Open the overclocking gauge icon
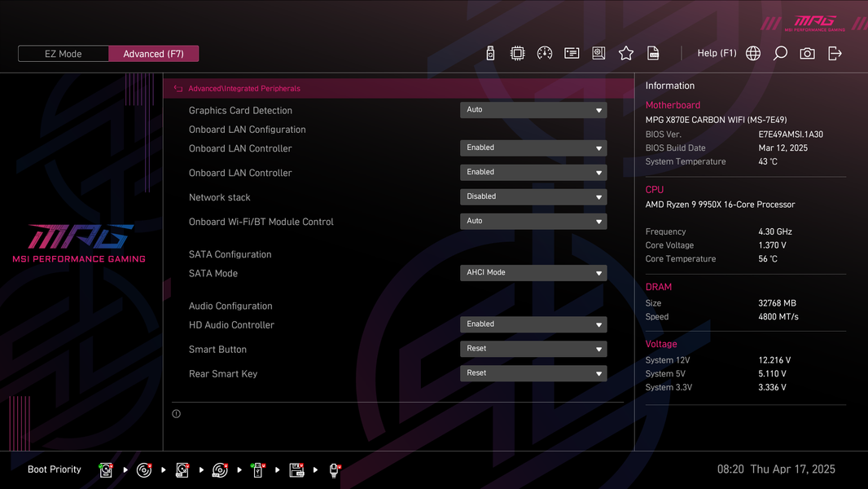The height and width of the screenshot is (489, 868). 544,53
